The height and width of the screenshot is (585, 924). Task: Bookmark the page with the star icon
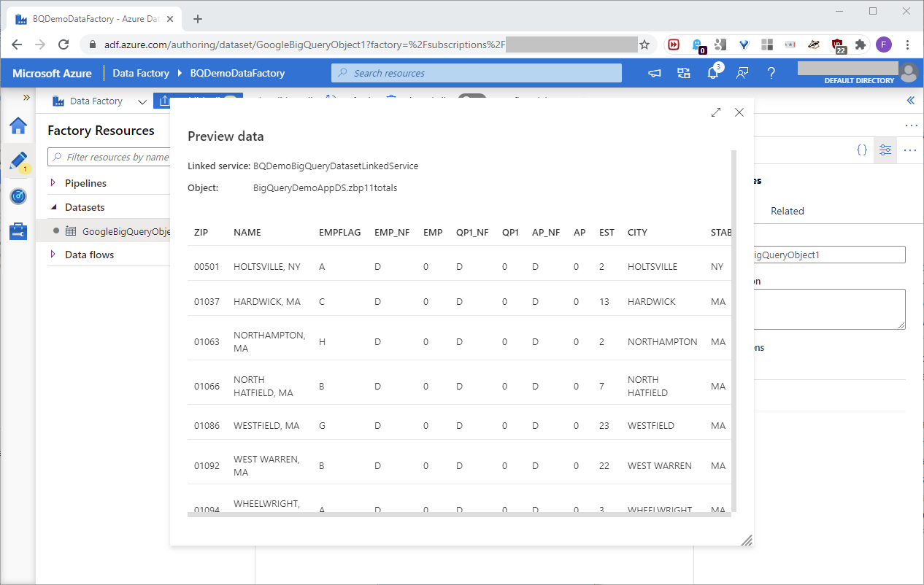point(644,44)
